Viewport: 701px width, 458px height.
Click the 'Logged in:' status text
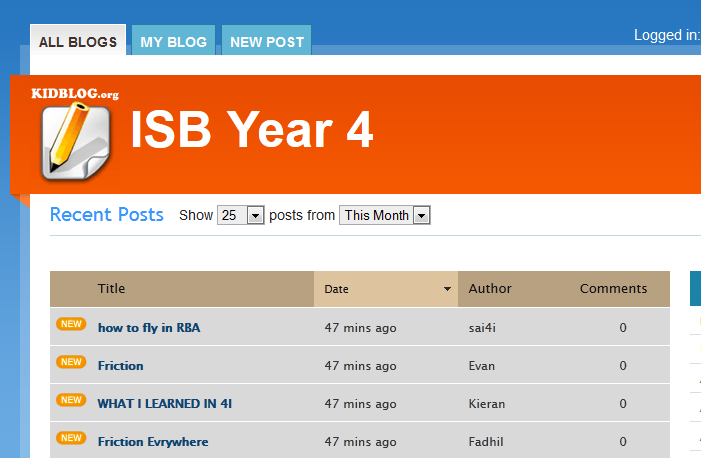pyautogui.click(x=667, y=35)
